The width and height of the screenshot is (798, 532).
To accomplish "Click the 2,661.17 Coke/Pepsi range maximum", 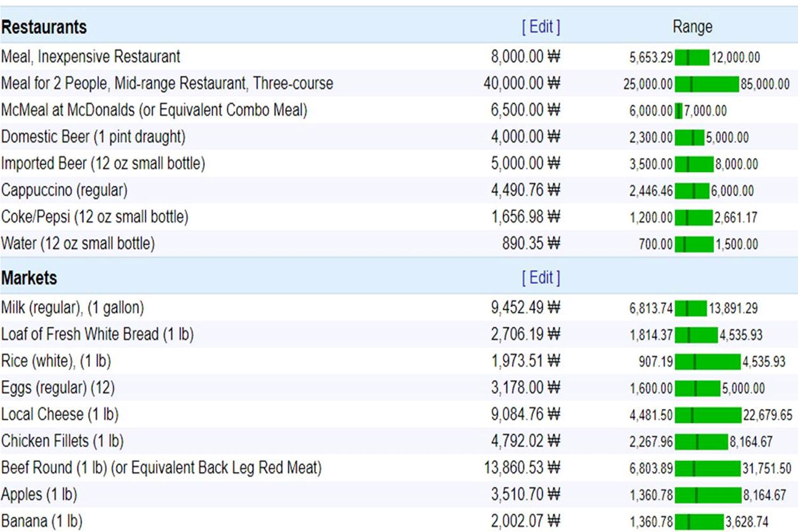I will point(736,218).
